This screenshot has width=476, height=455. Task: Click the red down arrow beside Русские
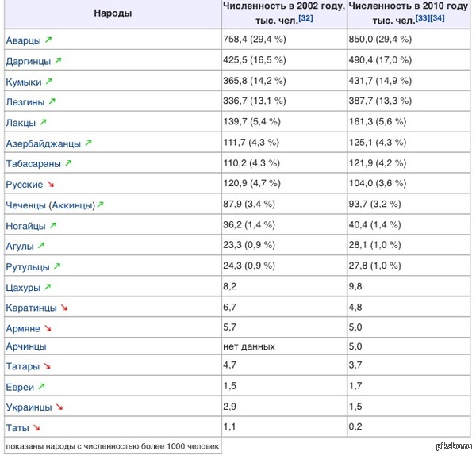click(x=52, y=184)
